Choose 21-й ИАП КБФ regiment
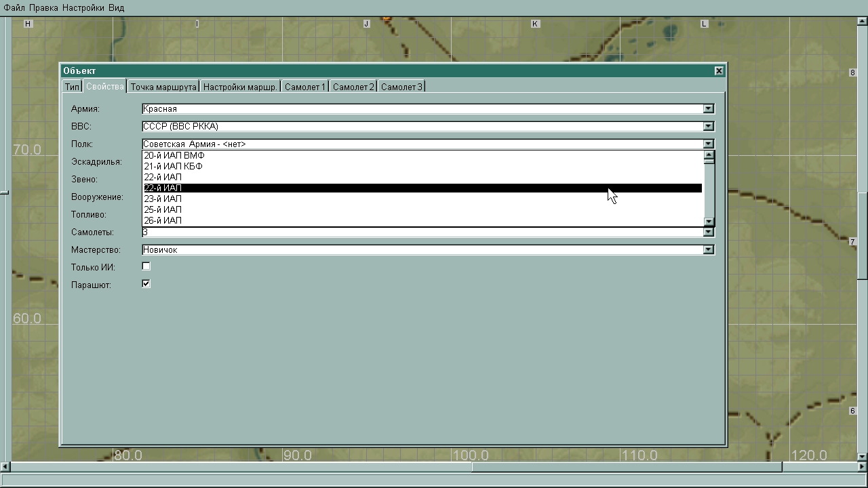 (x=423, y=166)
